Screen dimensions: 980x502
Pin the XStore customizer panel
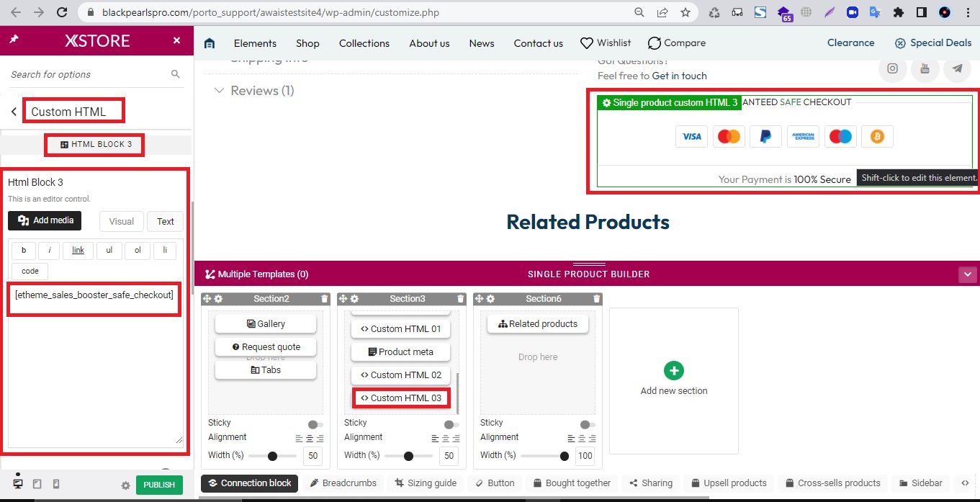pos(14,40)
